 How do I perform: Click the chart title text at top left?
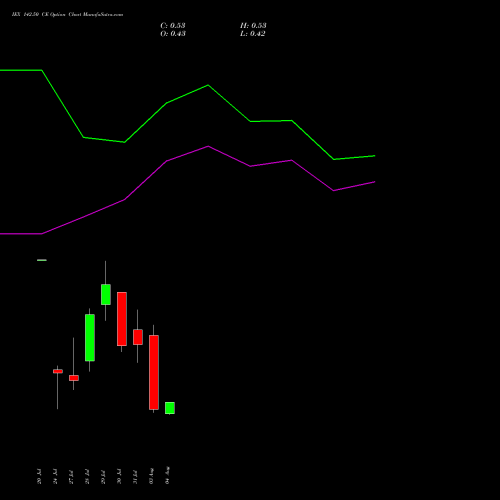pos(67,15)
